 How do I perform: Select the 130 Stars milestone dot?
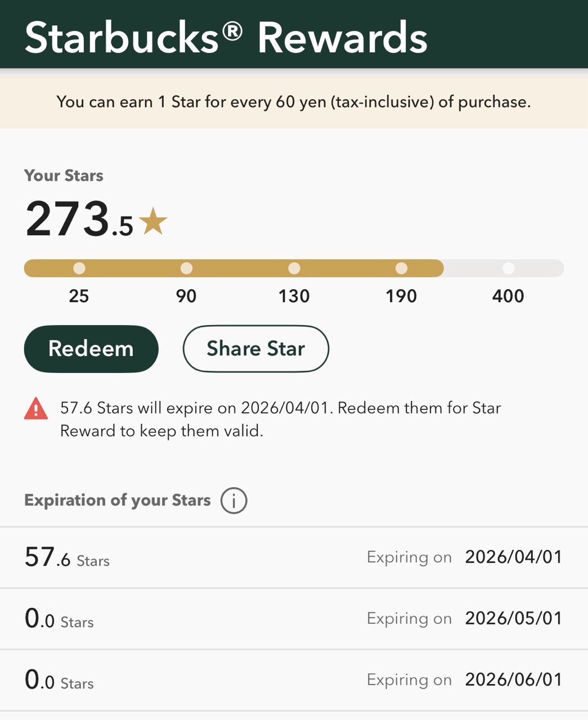coord(294,268)
